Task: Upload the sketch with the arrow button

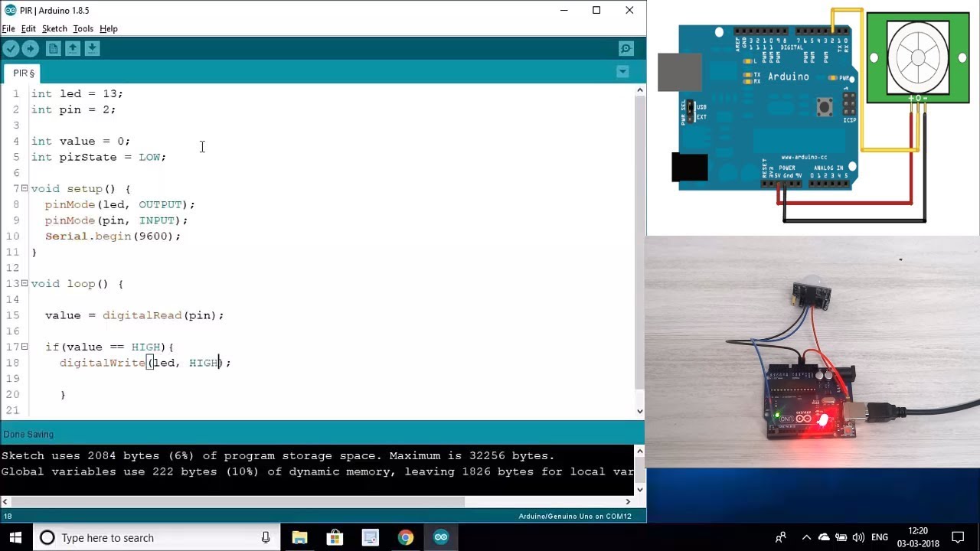Action: point(30,49)
